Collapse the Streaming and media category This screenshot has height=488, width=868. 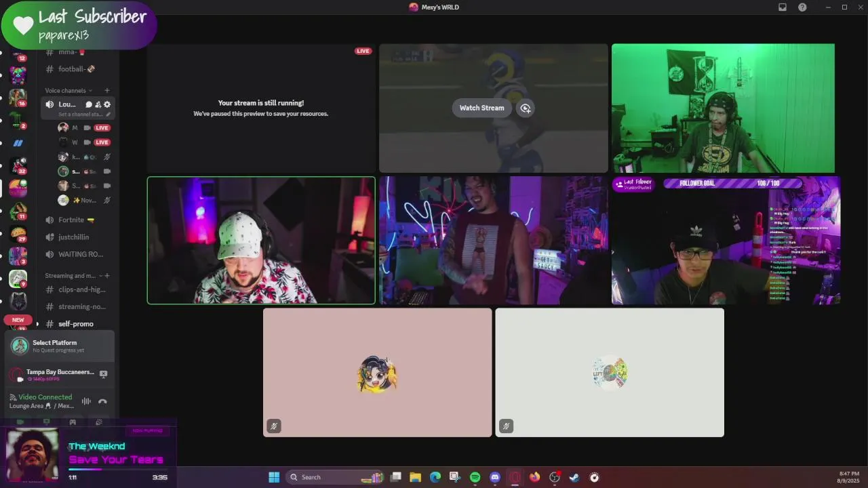(x=73, y=276)
